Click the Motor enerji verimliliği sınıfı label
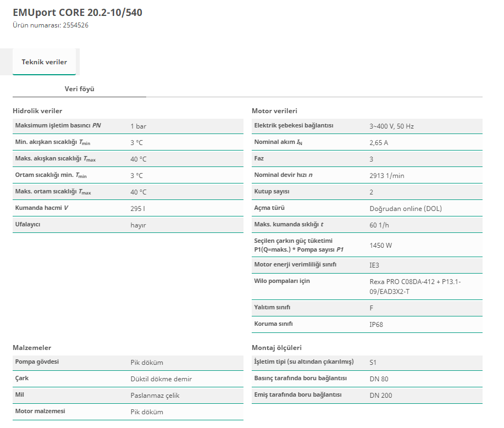Viewport: 504px width, 428px height. point(295,264)
